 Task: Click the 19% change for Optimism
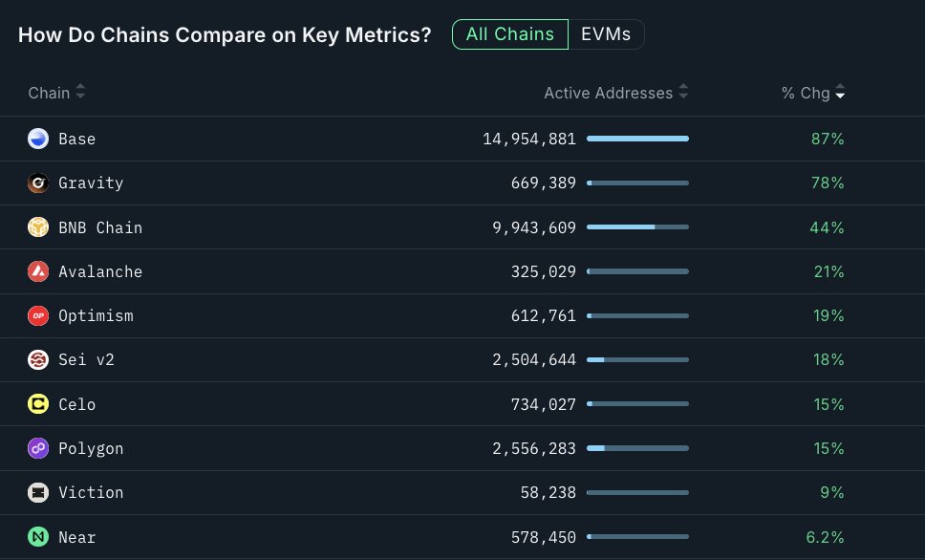pyautogui.click(x=828, y=315)
